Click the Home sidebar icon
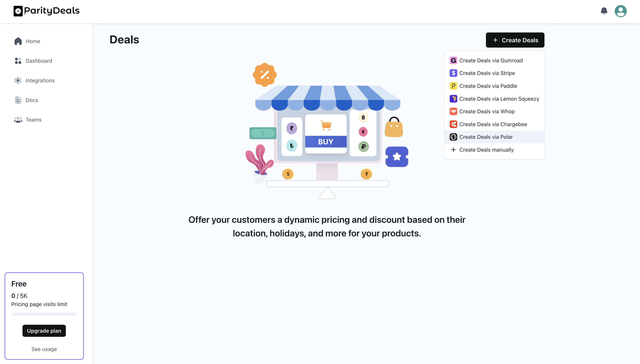The width and height of the screenshot is (640, 364). click(x=18, y=41)
